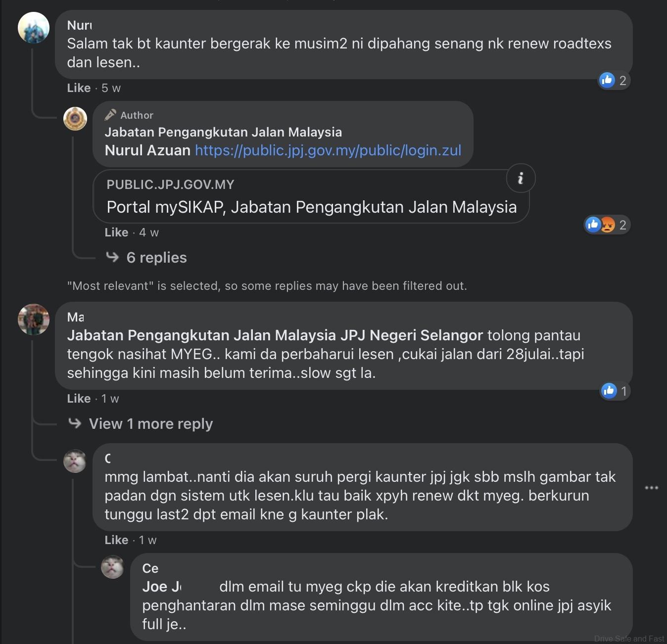The height and width of the screenshot is (644, 667).
Task: Click the reply arrow beside 6 replies
Action: pyautogui.click(x=112, y=257)
